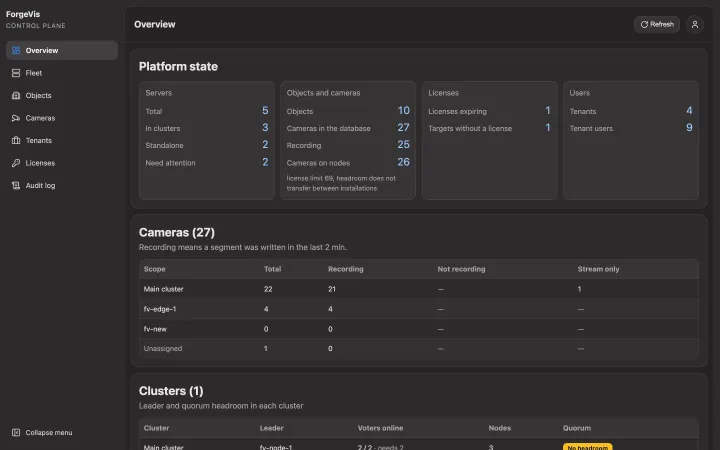
Task: Click the Voters online column header
Action: tap(381, 428)
